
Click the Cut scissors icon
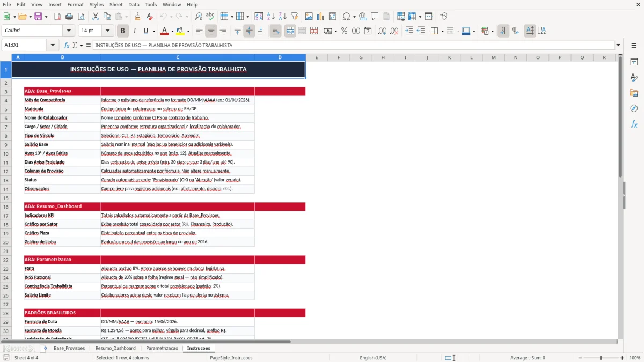point(96,17)
